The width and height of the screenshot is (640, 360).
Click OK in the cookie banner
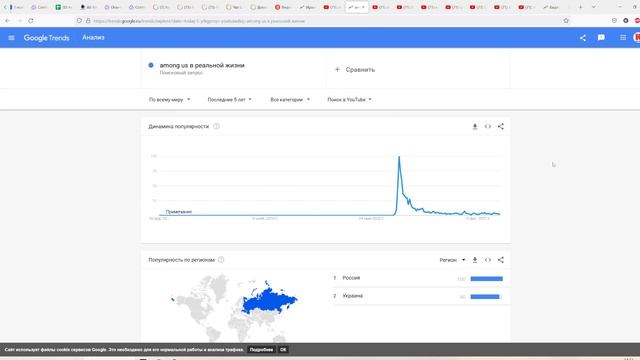tap(283, 350)
